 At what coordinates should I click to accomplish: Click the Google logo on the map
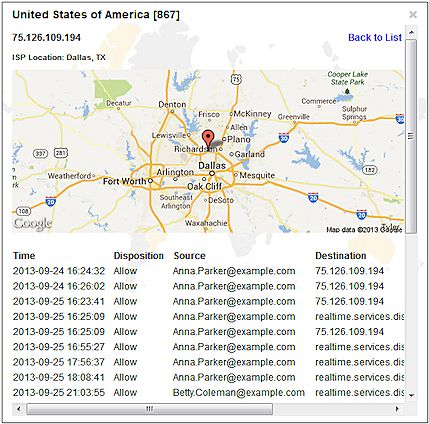coord(32,224)
